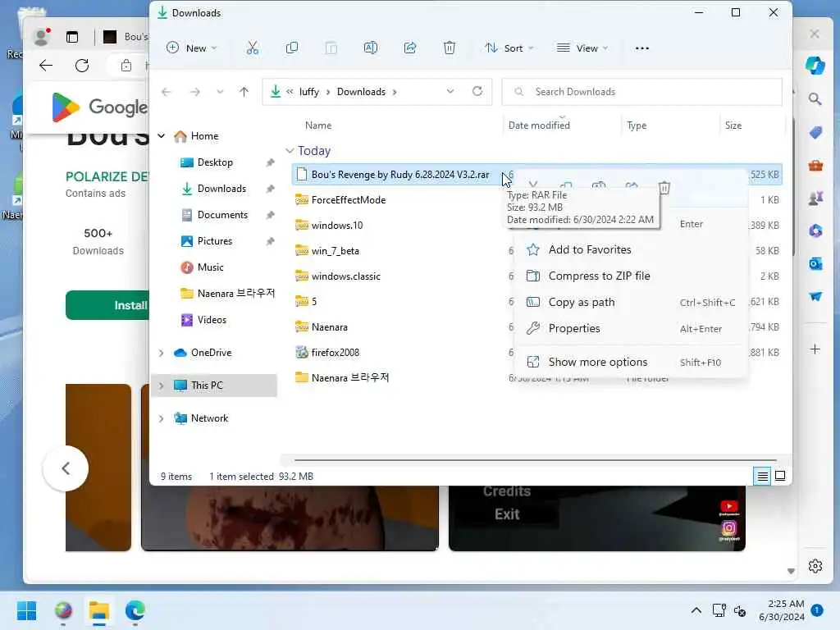Choose Compress to ZIP file
This screenshot has width=840, height=630.
631,276
